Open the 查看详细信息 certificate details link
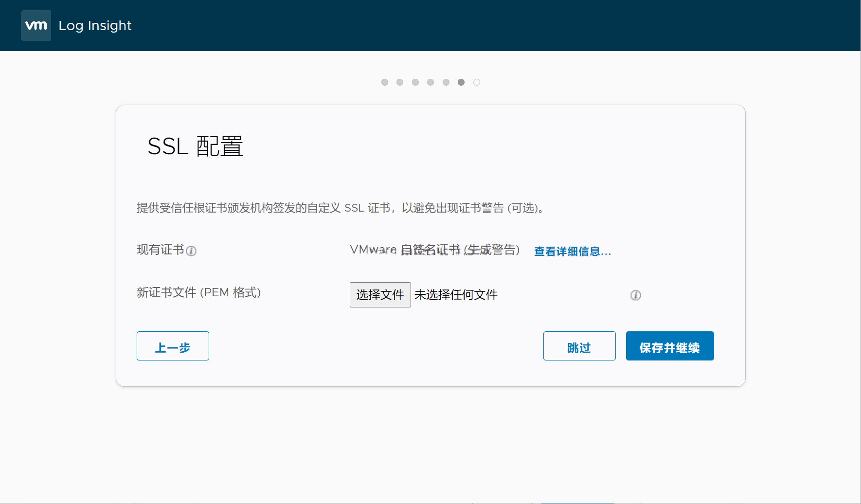 572,252
